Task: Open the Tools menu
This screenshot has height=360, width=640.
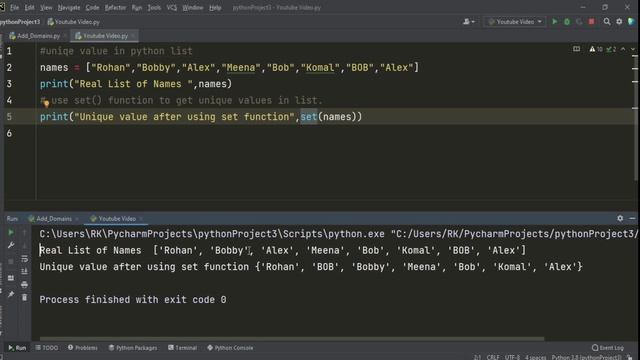Action: tap(154, 7)
